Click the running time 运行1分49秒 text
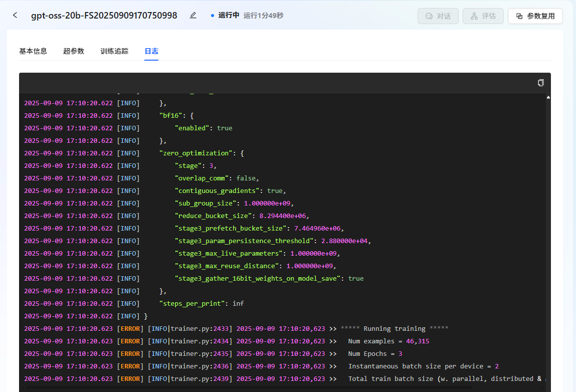Screen dimensions: 576x392 pos(263,16)
